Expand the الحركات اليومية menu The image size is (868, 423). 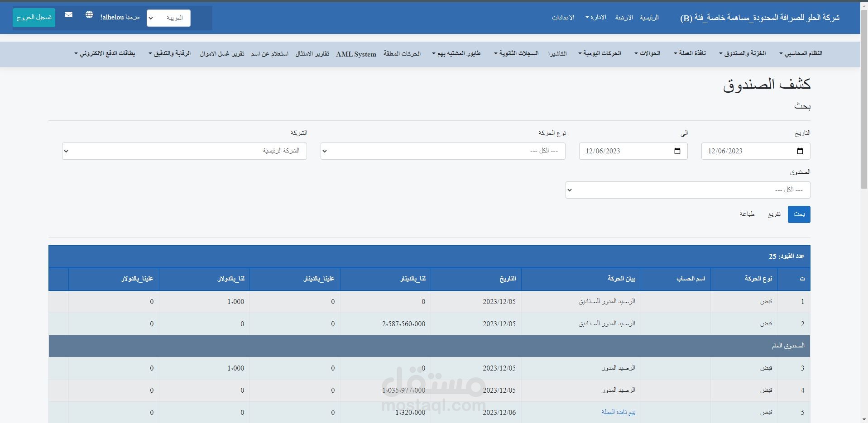(599, 53)
